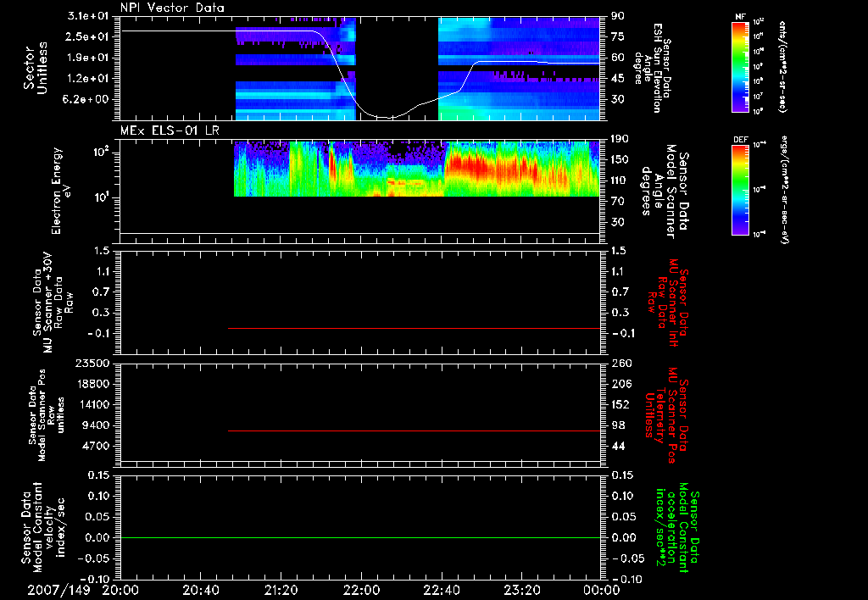
Task: Click the NPI Vector Data panel title
Action: coord(172,8)
